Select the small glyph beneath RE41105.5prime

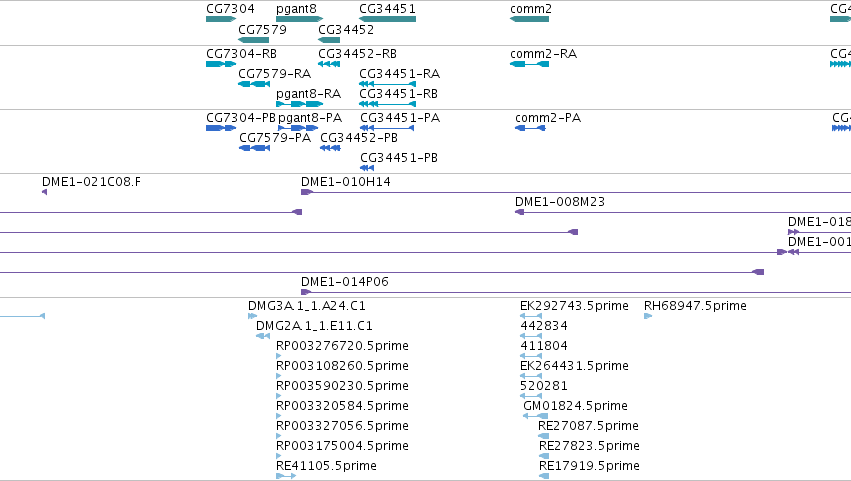[286, 476]
